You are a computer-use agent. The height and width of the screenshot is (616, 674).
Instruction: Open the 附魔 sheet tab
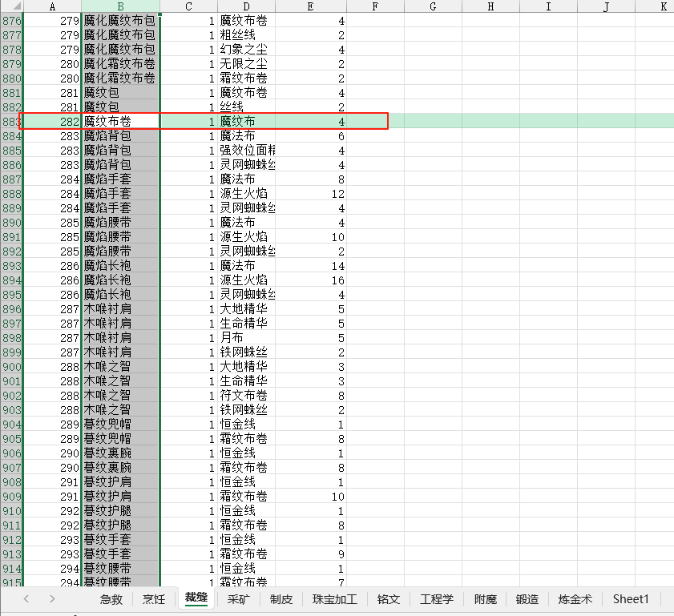pos(486,599)
